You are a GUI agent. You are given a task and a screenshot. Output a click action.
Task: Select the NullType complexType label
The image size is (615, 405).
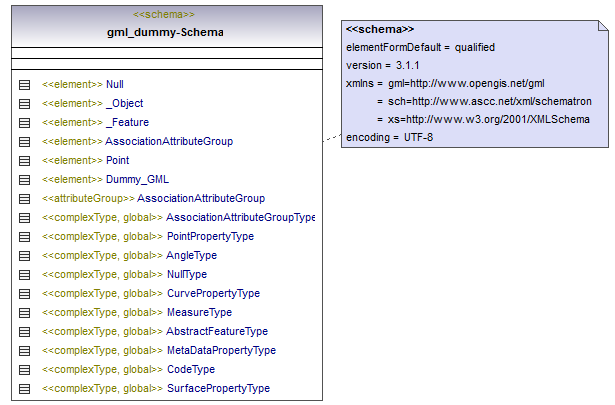[x=186, y=275]
